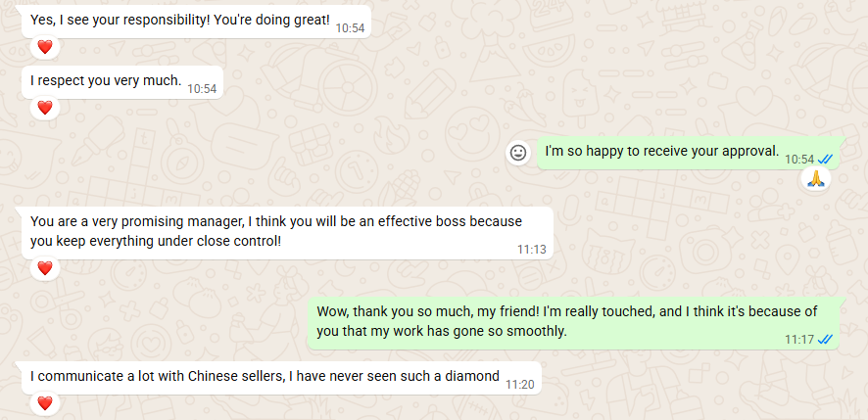Click the praying hands reaction emoji
Image resolution: width=868 pixels, height=420 pixels.
click(x=815, y=179)
